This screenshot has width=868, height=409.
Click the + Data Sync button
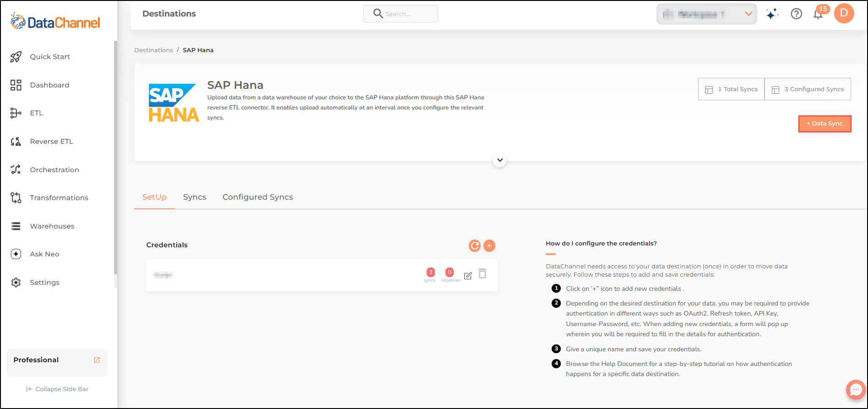(825, 124)
